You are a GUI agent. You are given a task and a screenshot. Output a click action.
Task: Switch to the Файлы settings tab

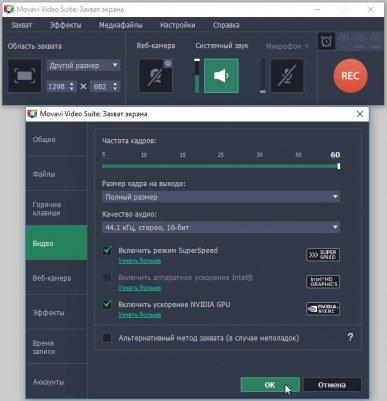tap(56, 174)
